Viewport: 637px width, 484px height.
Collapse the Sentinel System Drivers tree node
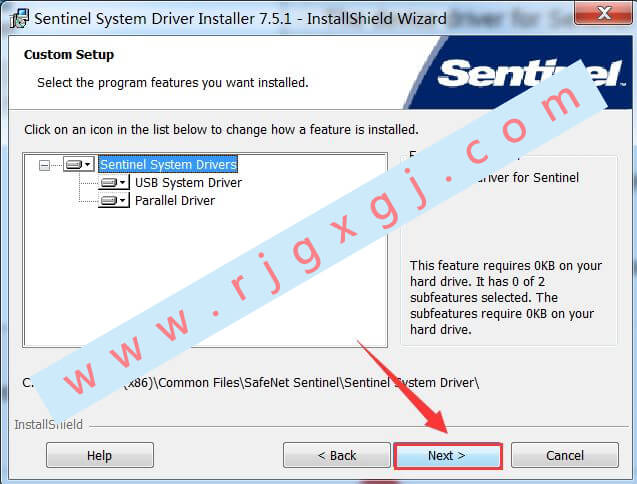(x=44, y=165)
